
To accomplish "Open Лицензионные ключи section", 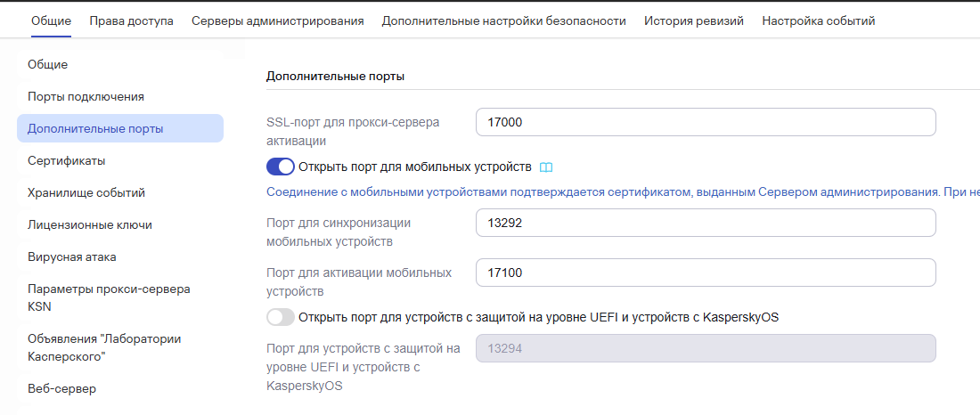I will tap(90, 224).
